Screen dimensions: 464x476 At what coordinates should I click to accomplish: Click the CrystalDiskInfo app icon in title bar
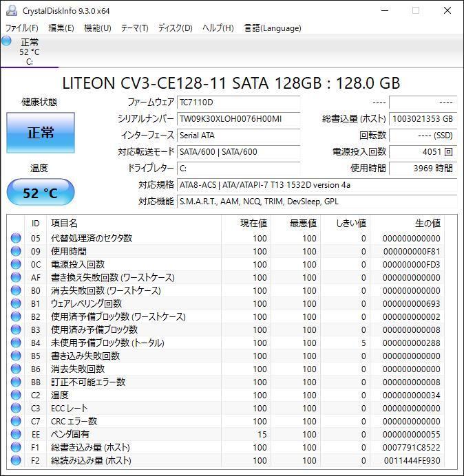pos(12,10)
